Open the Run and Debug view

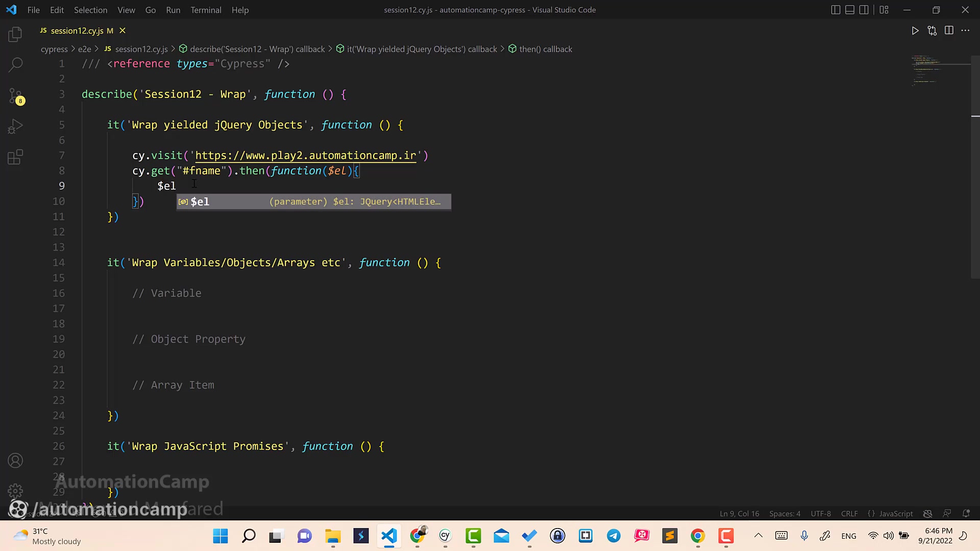tap(15, 126)
